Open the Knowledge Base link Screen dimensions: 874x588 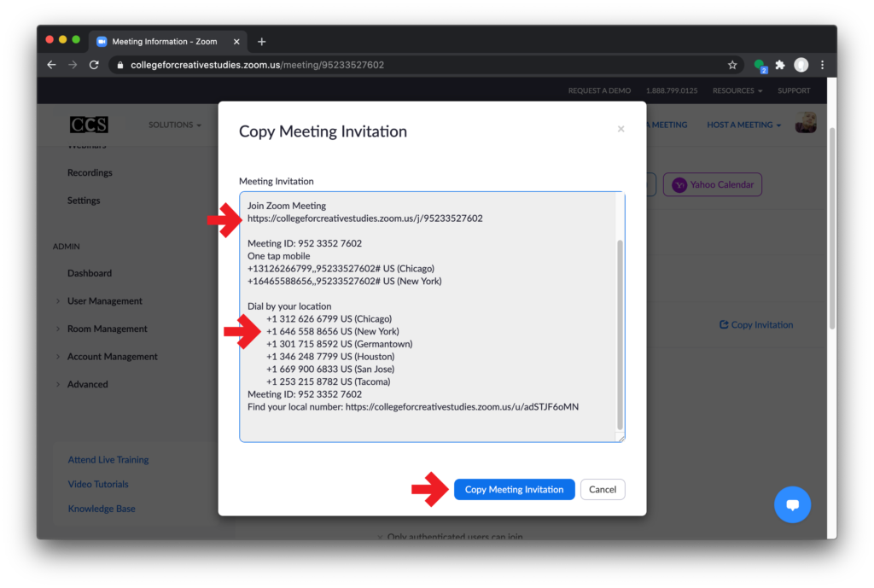pos(102,508)
